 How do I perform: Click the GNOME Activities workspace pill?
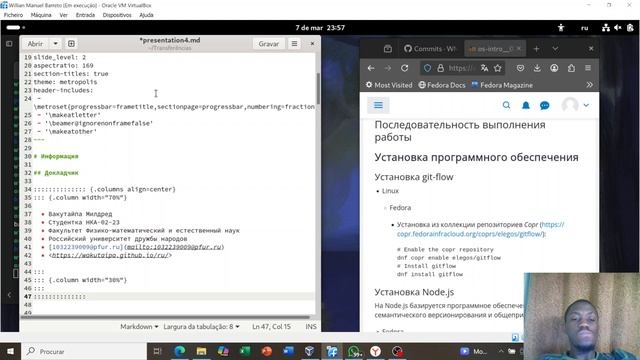(13, 27)
